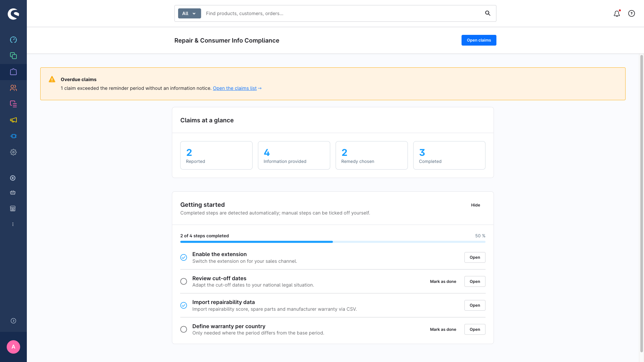Screen dimensions: 644x362
Task: Open the Orders shopping bag icon
Action: [13, 72]
